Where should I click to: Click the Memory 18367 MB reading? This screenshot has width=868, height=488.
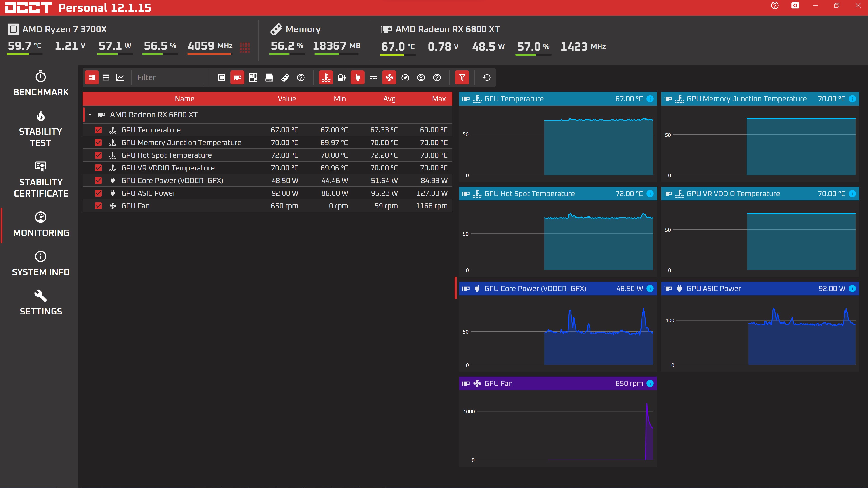336,46
